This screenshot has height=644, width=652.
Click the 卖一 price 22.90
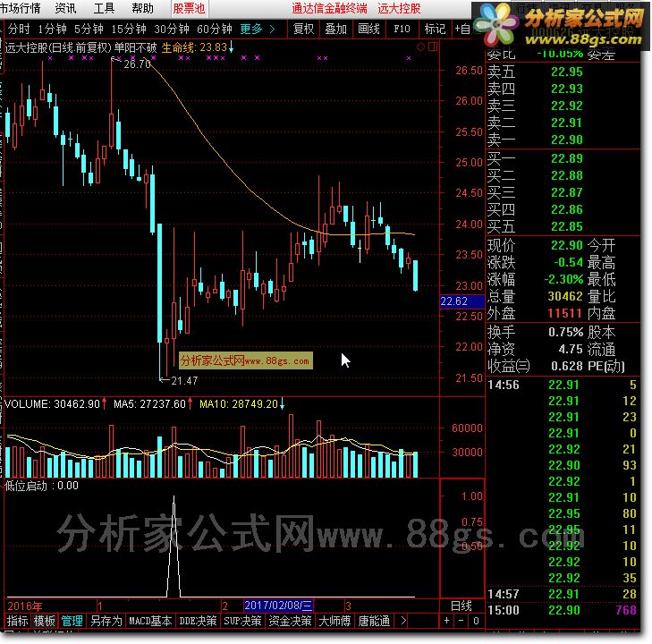point(567,140)
